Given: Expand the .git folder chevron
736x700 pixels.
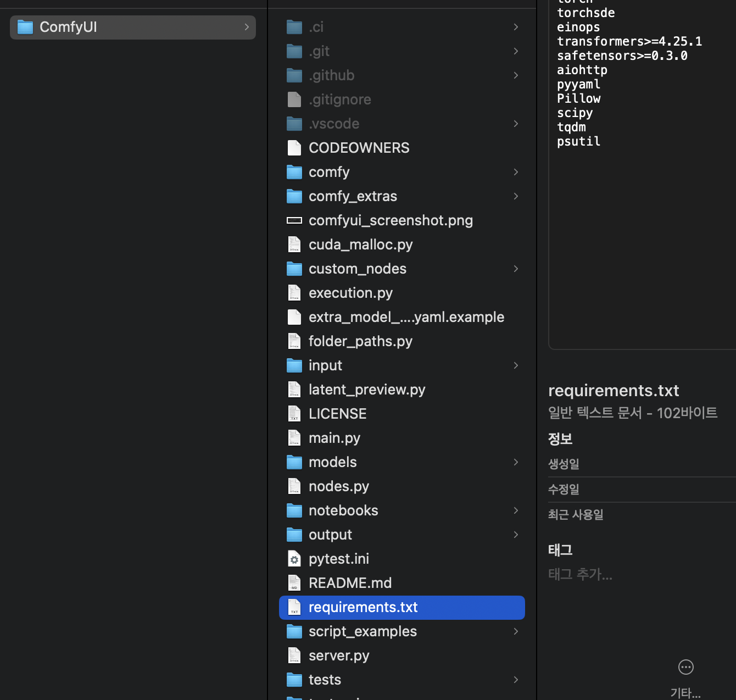Looking at the screenshot, I should coord(516,51).
